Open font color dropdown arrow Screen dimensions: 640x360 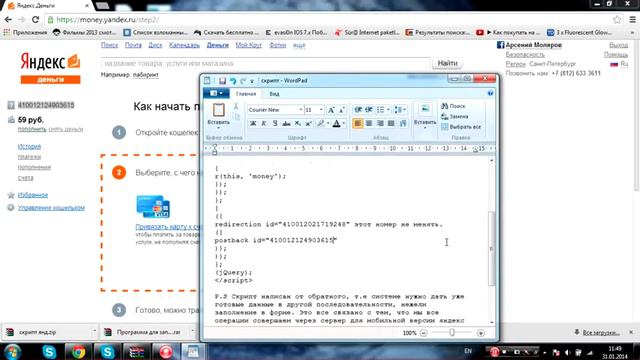(344, 123)
